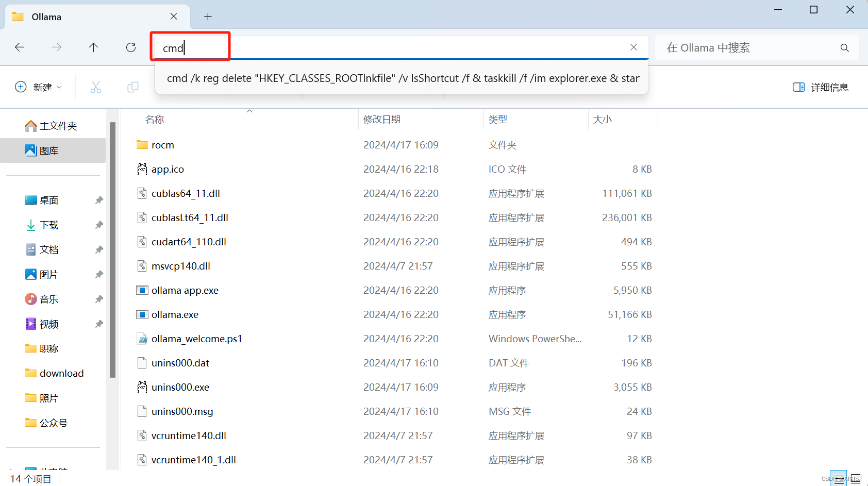
Task: Open 图库 in the sidebar
Action: tap(53, 150)
